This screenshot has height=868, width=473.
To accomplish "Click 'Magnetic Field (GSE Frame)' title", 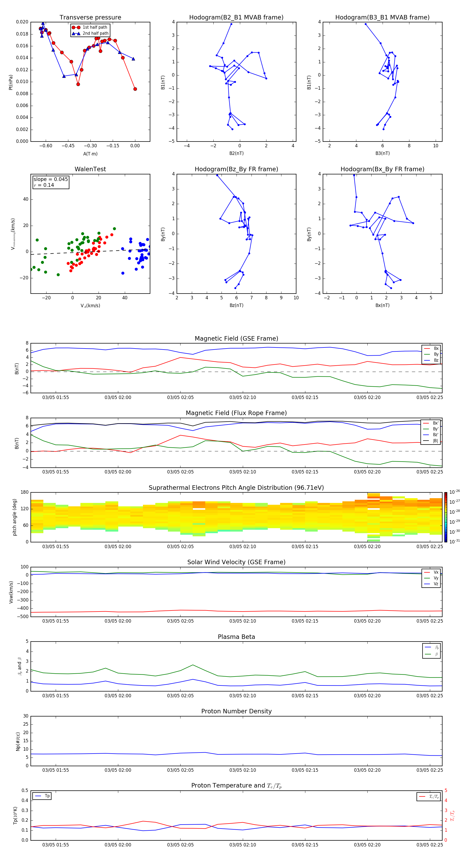I will coord(236,339).
